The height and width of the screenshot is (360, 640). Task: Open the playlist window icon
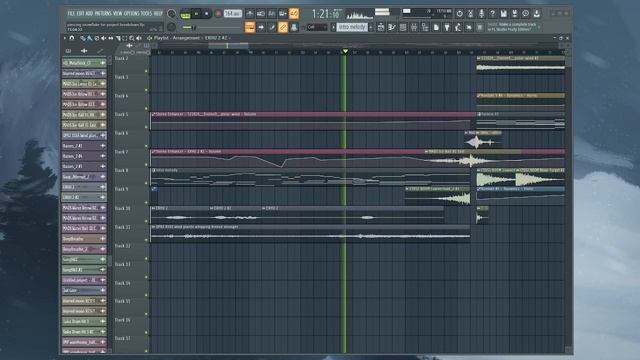point(381,27)
